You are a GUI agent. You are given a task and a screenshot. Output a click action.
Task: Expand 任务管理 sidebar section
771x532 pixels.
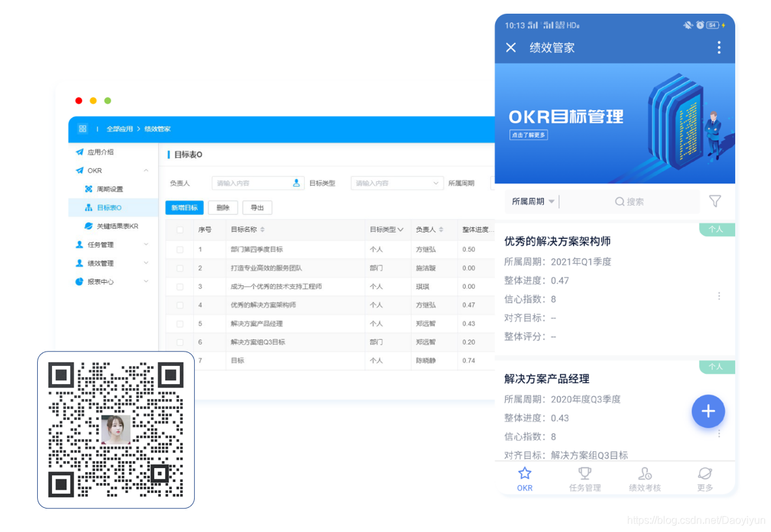146,244
